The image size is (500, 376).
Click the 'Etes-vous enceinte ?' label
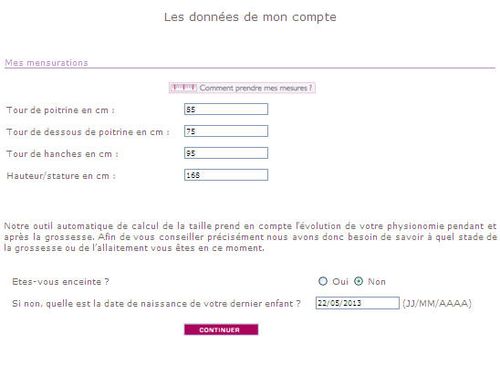(x=60, y=282)
